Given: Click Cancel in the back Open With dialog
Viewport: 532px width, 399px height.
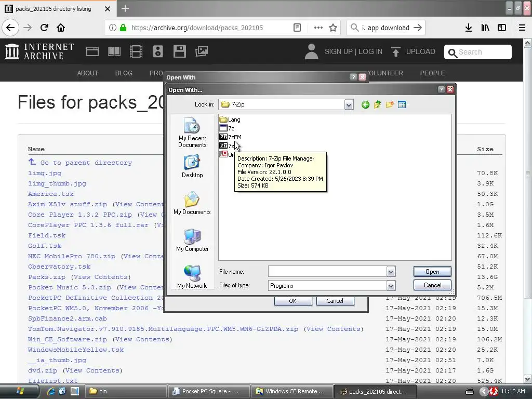Looking at the screenshot, I should [335, 301].
